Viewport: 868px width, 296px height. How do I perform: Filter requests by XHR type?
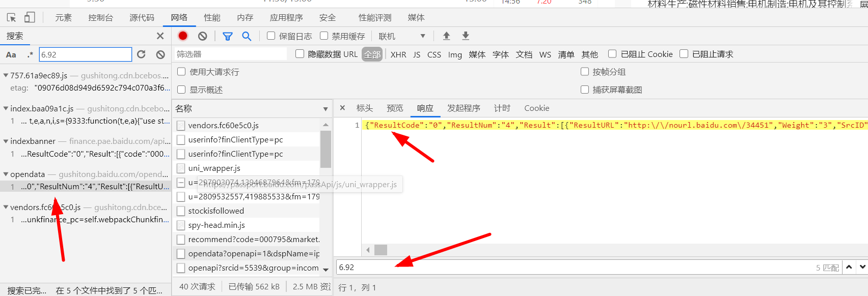point(398,54)
